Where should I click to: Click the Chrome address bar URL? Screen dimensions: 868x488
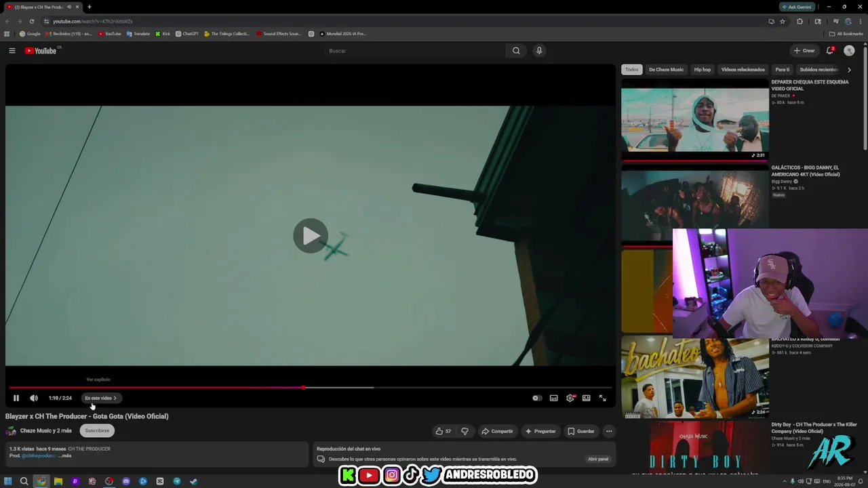pos(93,21)
